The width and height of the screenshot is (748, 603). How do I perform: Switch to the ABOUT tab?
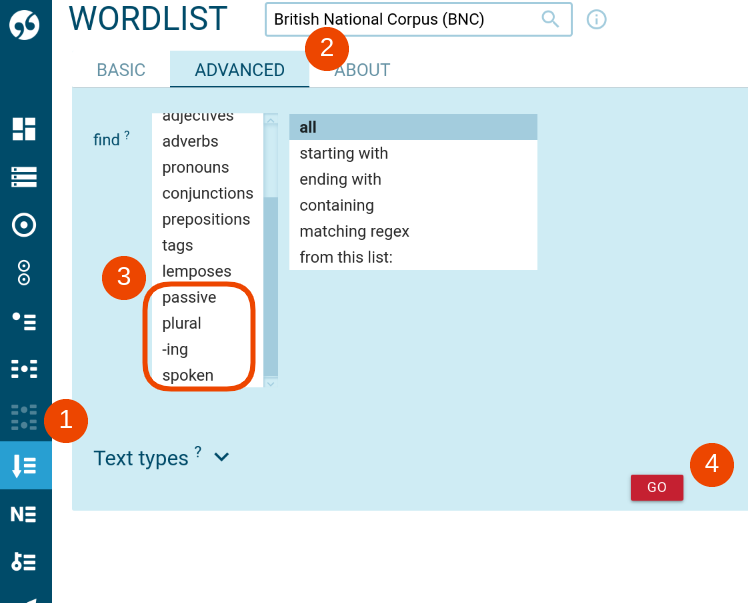tap(363, 70)
